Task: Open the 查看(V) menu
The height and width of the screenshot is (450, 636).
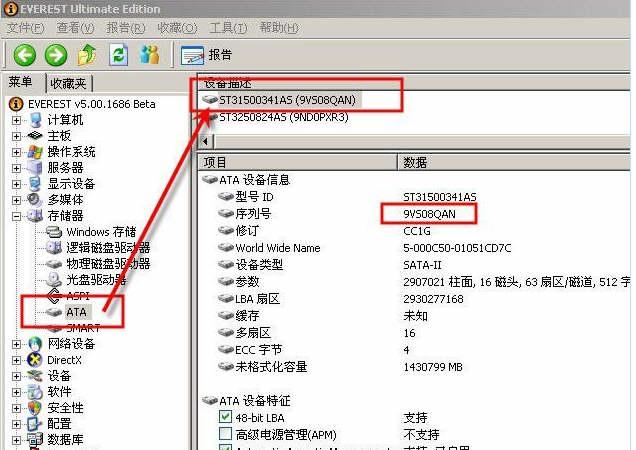Action: 75,28
